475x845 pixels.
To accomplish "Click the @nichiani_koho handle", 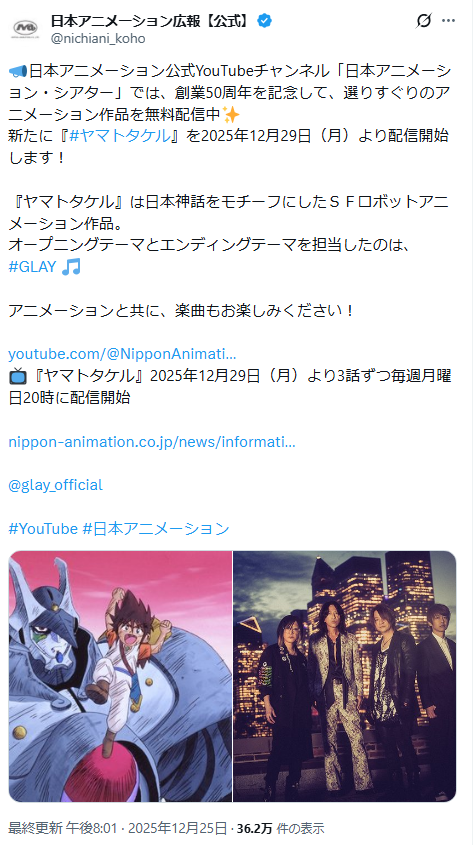I will 98,39.
